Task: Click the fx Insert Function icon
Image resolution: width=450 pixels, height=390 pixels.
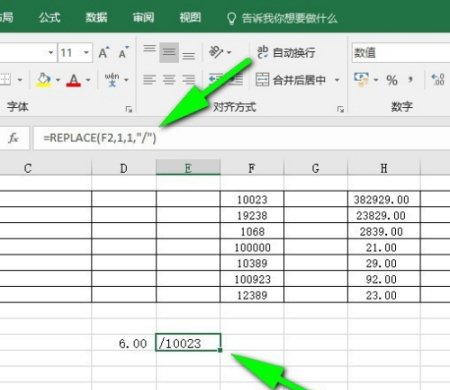Action: pos(14,137)
